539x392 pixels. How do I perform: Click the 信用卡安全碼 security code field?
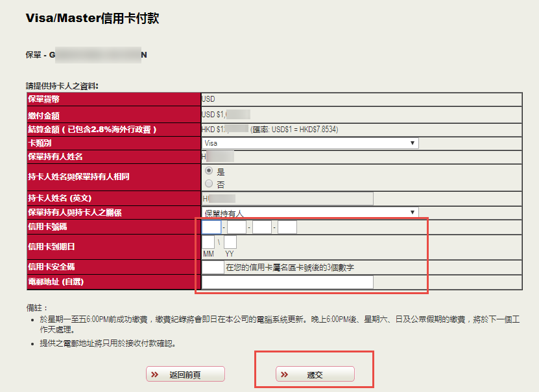click(x=213, y=267)
